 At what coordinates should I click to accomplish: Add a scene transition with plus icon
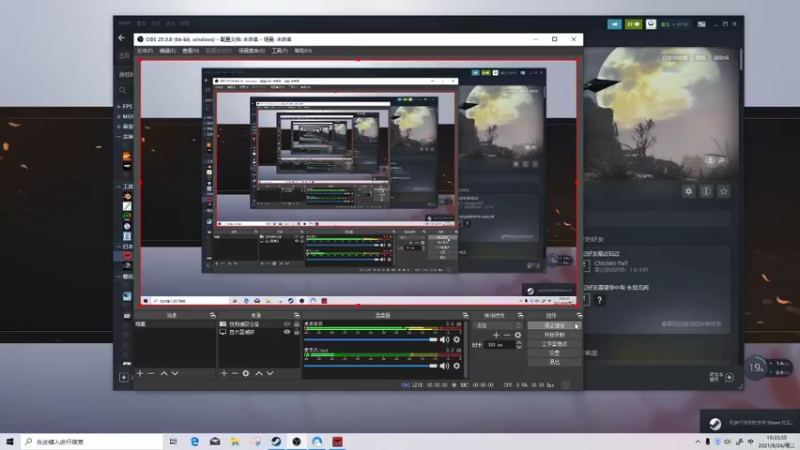tap(496, 335)
